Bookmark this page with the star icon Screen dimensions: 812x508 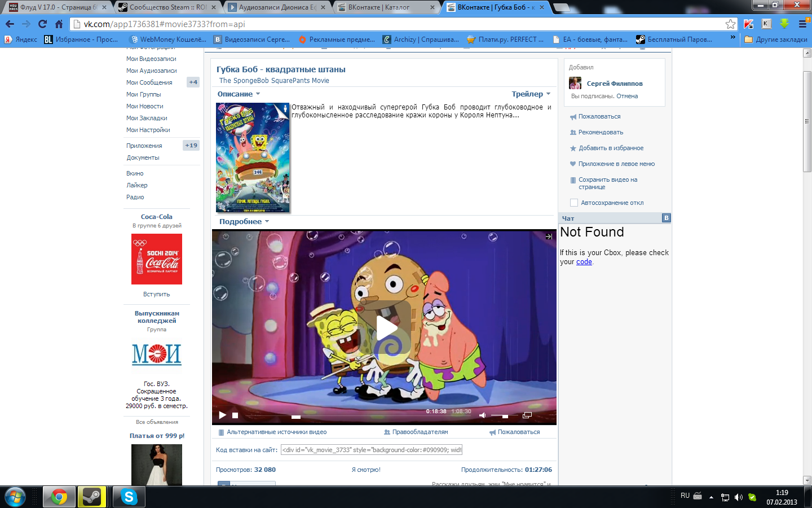[x=730, y=24]
